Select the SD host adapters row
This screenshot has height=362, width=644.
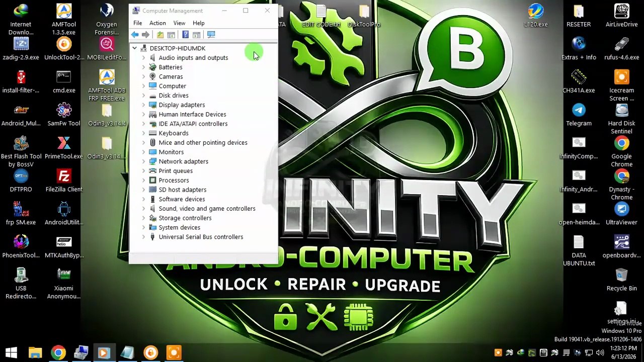[182, 190]
